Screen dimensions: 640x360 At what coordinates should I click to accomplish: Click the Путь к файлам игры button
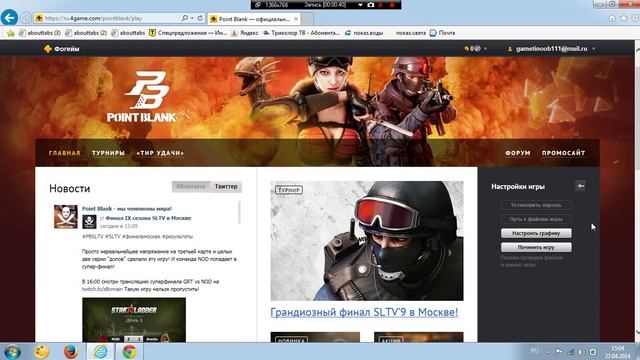[536, 219]
